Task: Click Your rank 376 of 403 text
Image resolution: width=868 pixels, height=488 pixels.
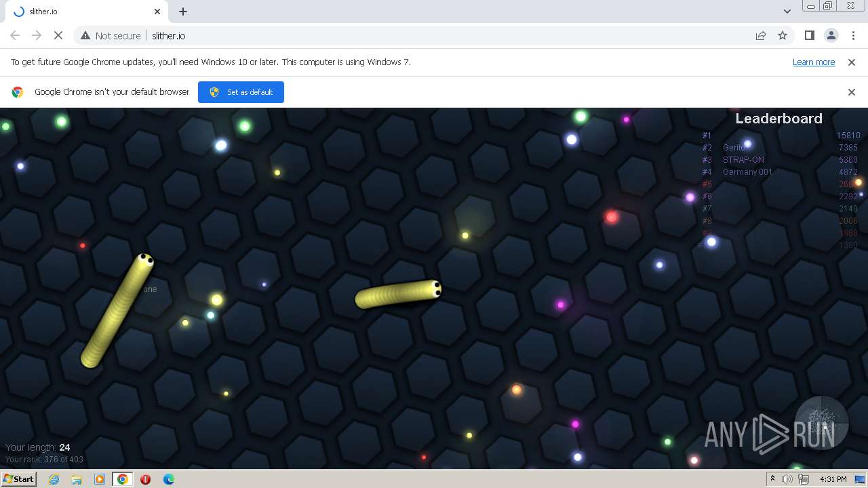Action: pos(44,460)
